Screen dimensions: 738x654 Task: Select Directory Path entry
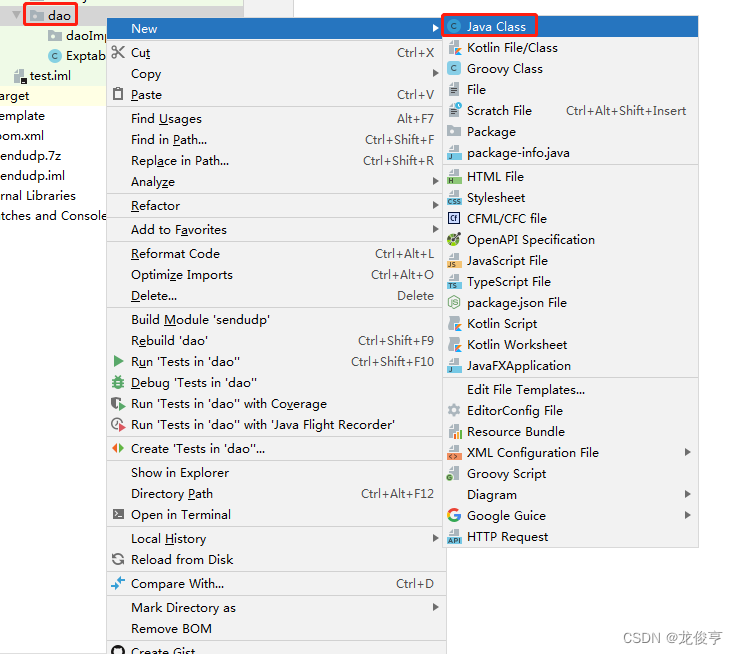pos(276,494)
